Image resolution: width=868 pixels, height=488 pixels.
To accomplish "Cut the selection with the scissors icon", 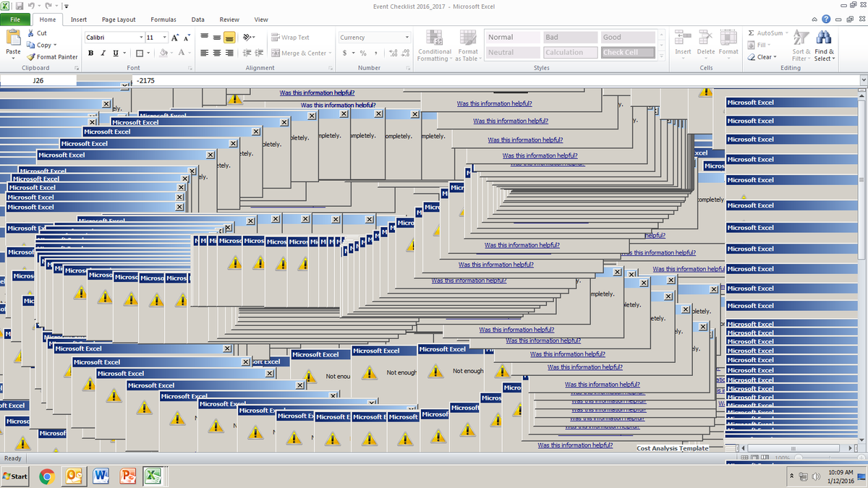I will pyautogui.click(x=30, y=33).
